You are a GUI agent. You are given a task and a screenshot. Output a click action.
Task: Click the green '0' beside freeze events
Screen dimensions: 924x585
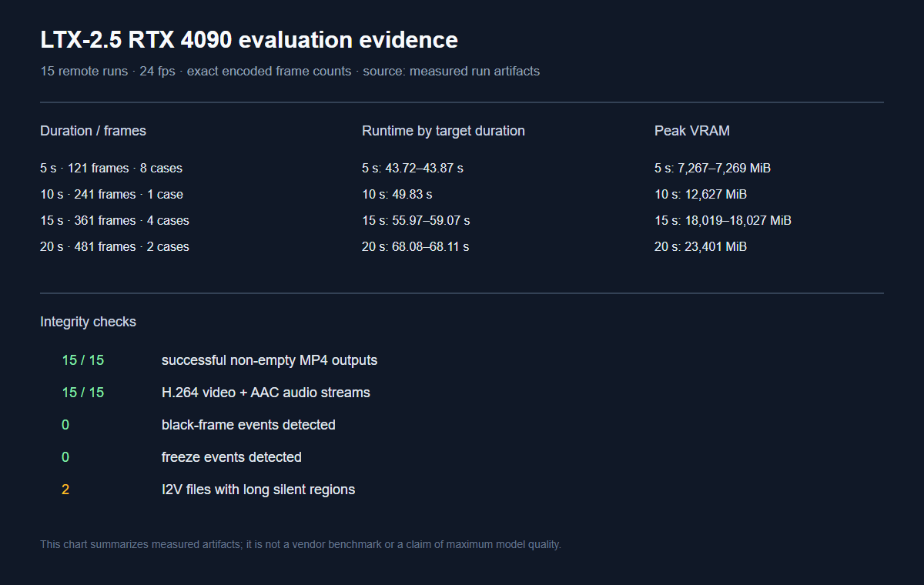click(65, 457)
